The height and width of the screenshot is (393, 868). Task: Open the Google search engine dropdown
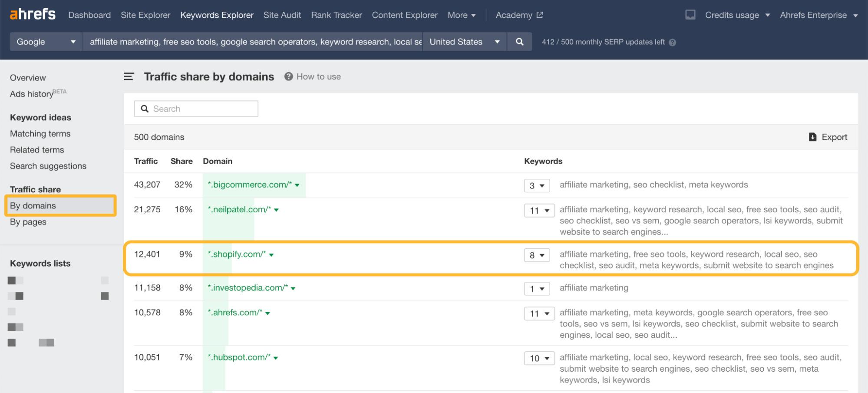coord(45,42)
